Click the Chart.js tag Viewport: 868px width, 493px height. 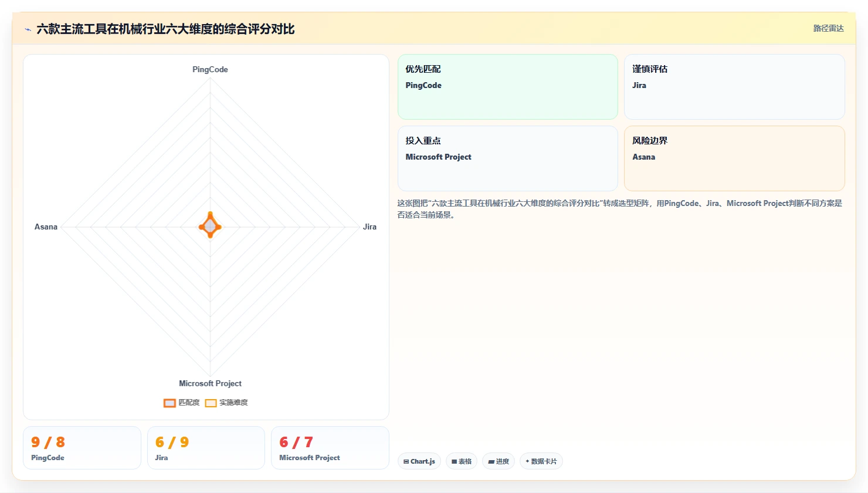pos(419,461)
